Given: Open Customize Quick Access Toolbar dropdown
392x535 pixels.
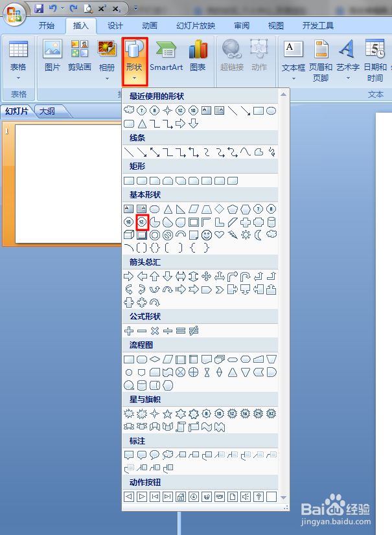Looking at the screenshot, I should (135, 8).
